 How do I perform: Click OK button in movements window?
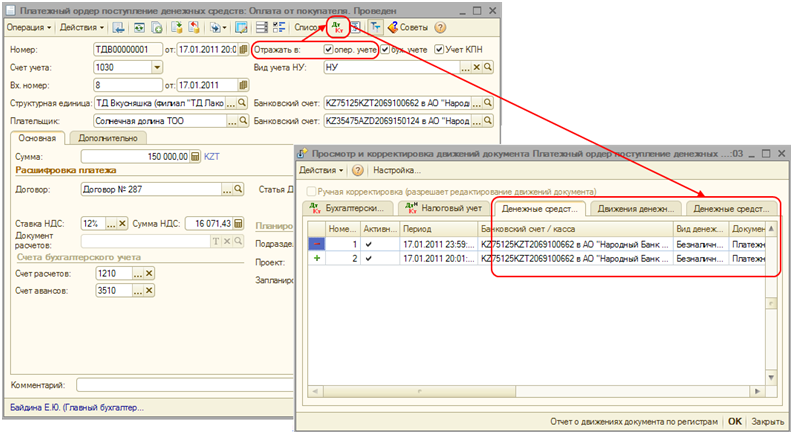(735, 422)
